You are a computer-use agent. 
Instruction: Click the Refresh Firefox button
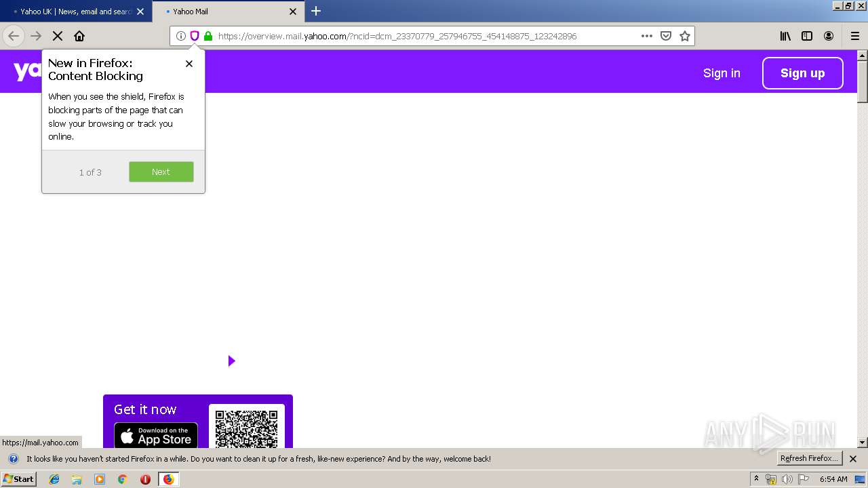[x=809, y=458]
